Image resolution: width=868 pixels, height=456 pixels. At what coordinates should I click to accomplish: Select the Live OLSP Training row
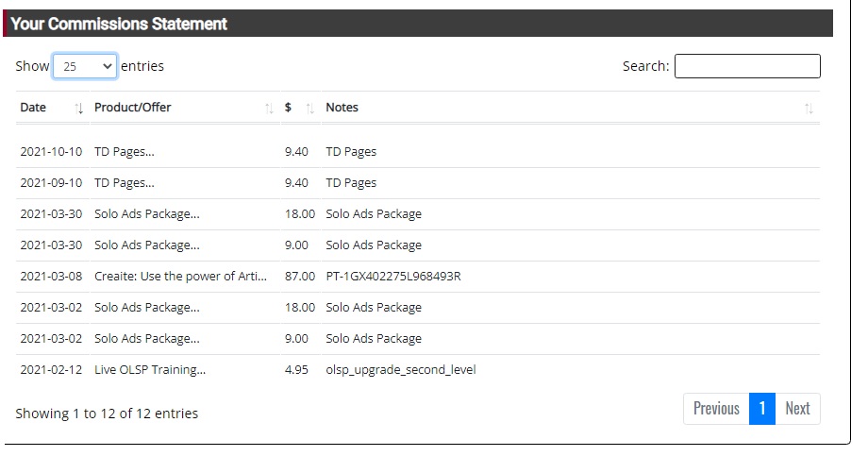coord(418,369)
